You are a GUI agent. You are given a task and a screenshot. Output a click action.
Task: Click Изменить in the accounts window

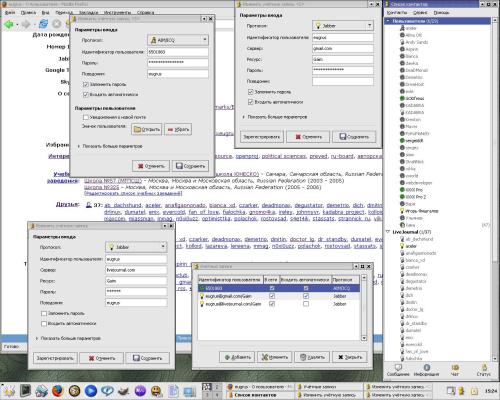pos(274,357)
